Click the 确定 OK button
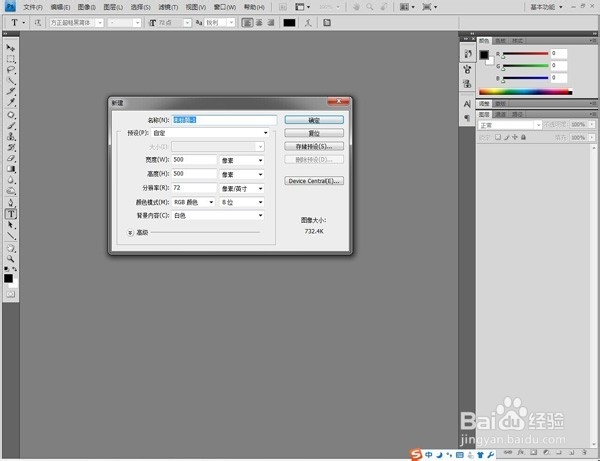 coord(314,120)
